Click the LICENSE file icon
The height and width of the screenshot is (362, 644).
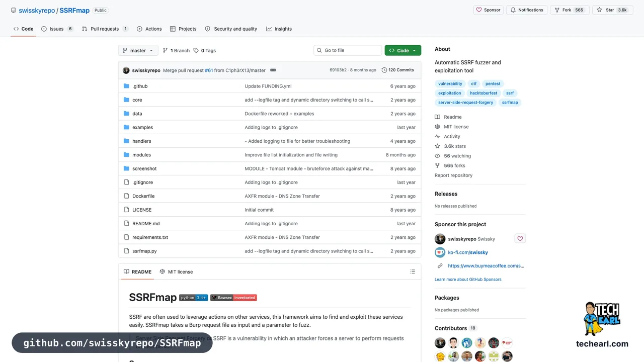tap(126, 210)
